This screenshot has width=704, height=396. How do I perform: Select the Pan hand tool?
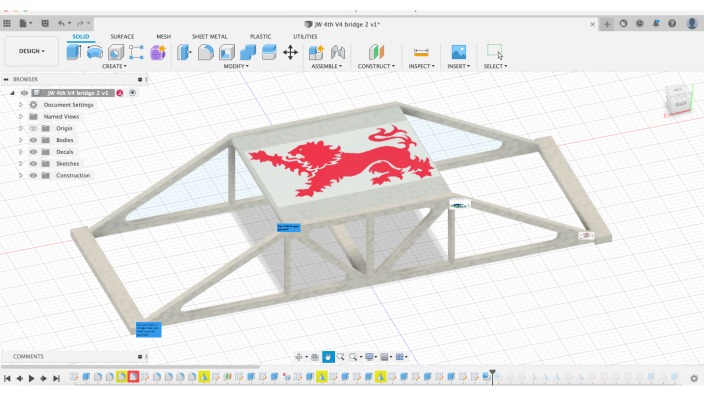coord(328,357)
